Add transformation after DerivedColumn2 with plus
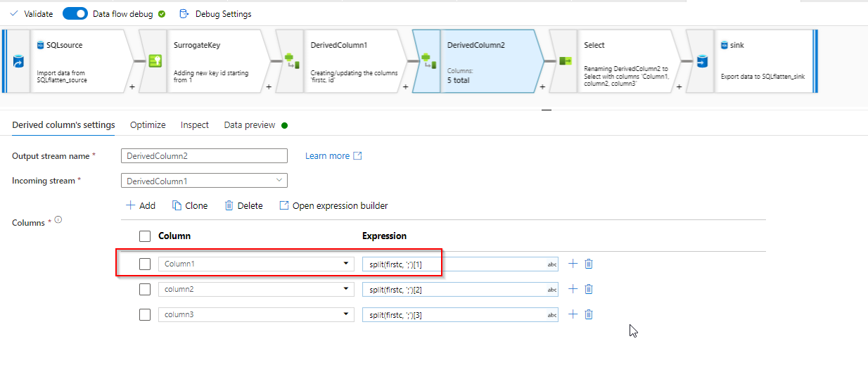 542,88
